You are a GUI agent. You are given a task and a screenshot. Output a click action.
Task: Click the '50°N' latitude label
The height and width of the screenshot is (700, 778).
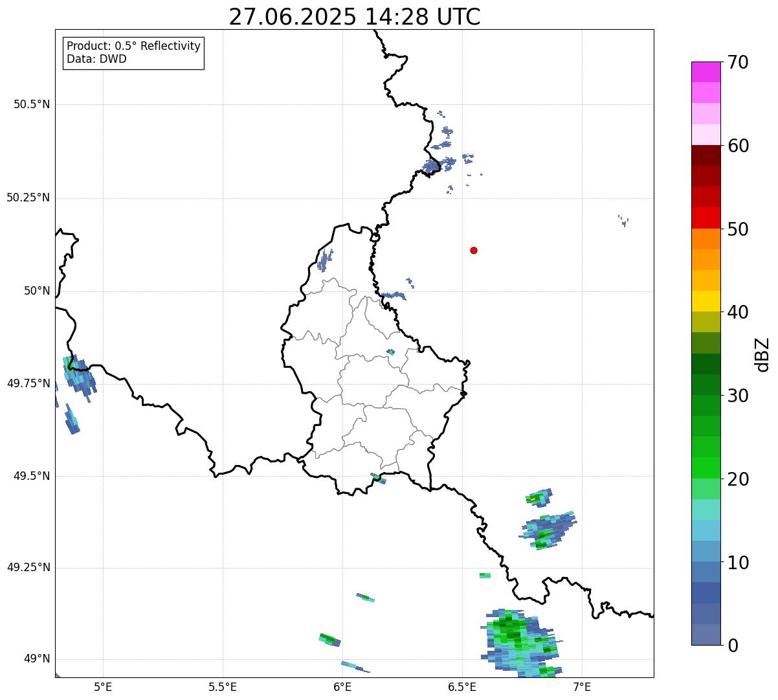point(37,291)
